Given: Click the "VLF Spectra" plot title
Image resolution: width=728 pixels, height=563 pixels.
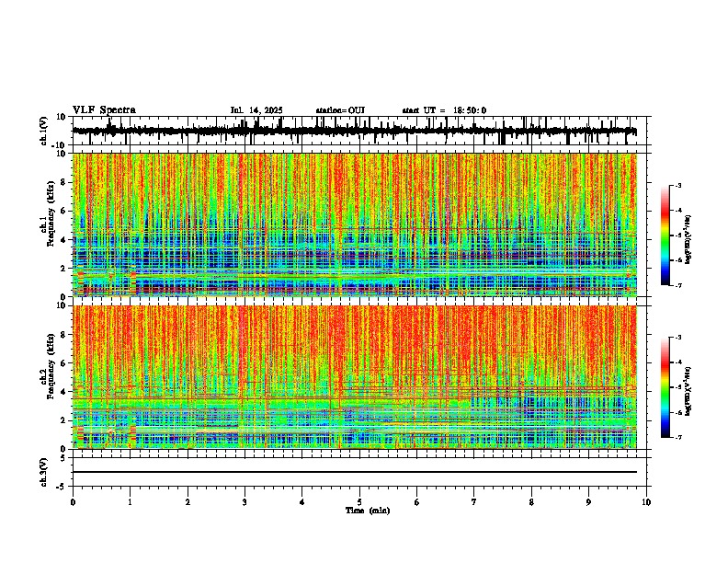Looking at the screenshot, I should click(x=104, y=110).
